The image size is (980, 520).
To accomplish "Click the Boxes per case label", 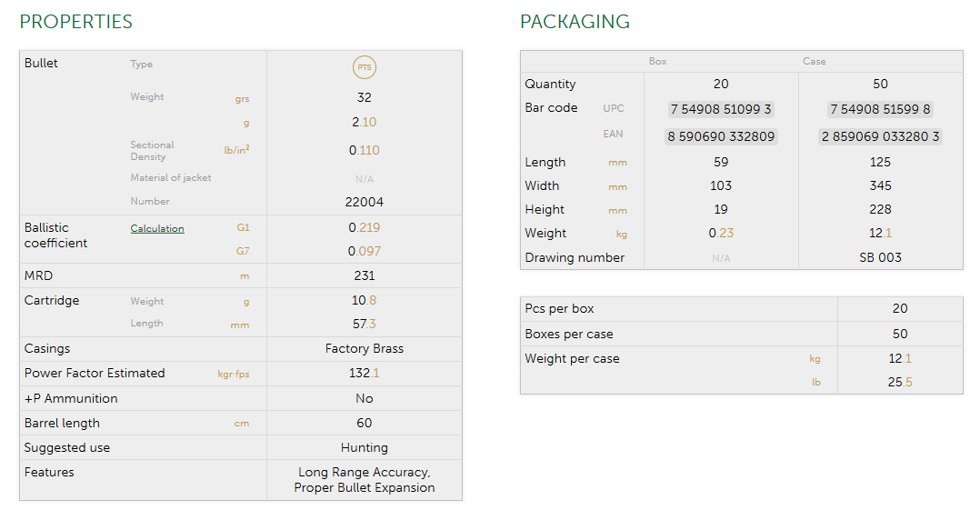I will [x=569, y=334].
